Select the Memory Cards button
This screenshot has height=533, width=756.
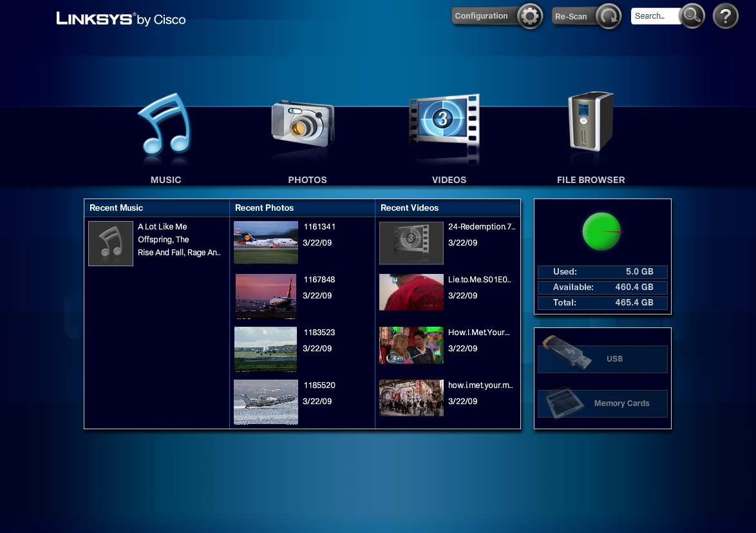603,403
